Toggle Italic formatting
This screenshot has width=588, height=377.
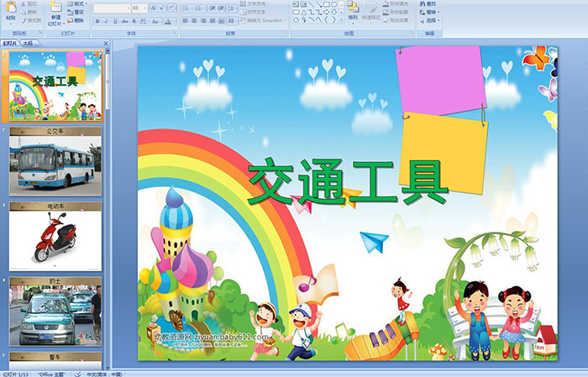[106, 21]
